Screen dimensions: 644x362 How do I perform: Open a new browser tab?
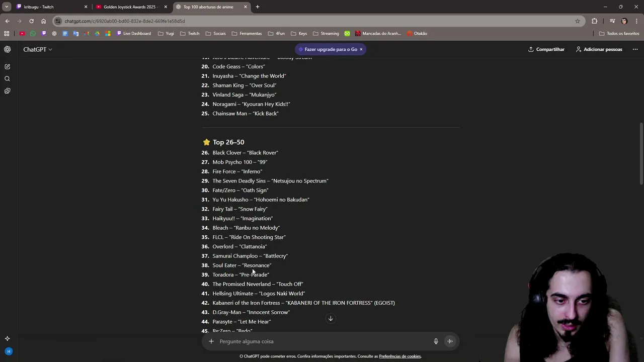[x=258, y=7]
